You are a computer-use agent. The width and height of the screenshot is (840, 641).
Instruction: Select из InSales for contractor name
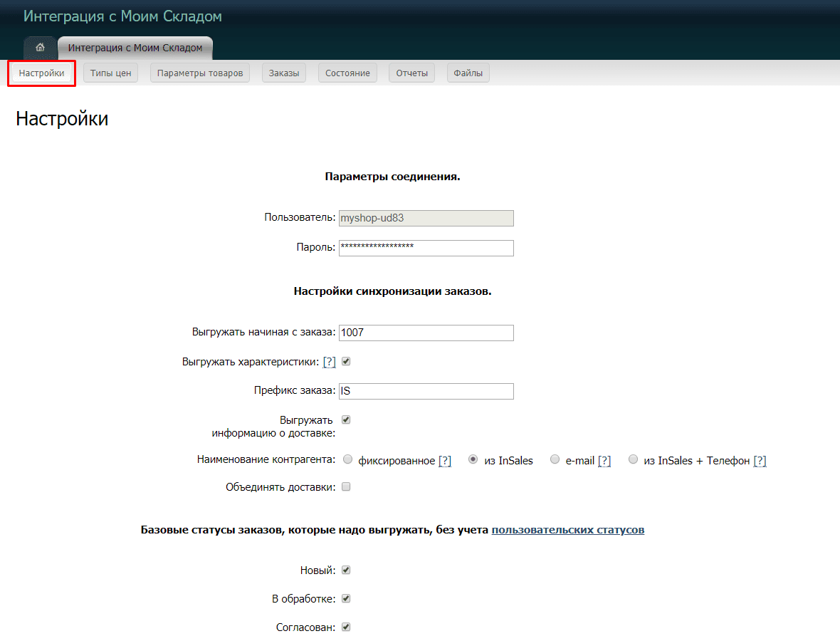pos(473,460)
